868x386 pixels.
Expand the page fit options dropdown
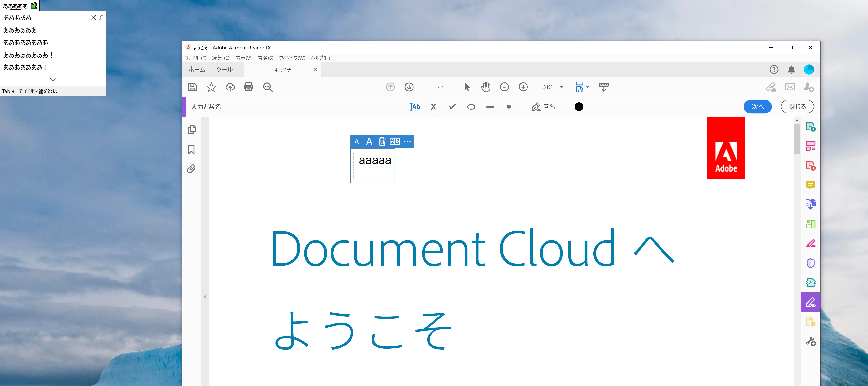tap(587, 87)
